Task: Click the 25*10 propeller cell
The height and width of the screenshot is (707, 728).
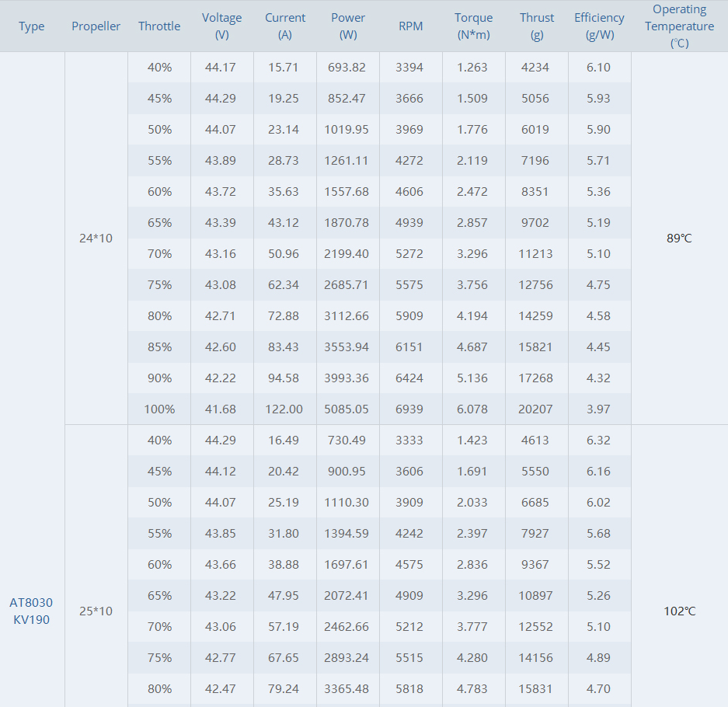Action: click(x=96, y=611)
